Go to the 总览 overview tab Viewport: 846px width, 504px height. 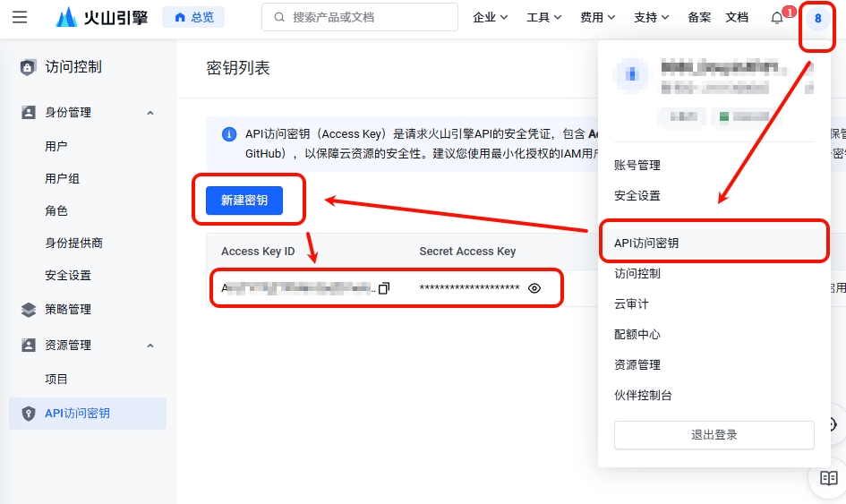click(193, 17)
